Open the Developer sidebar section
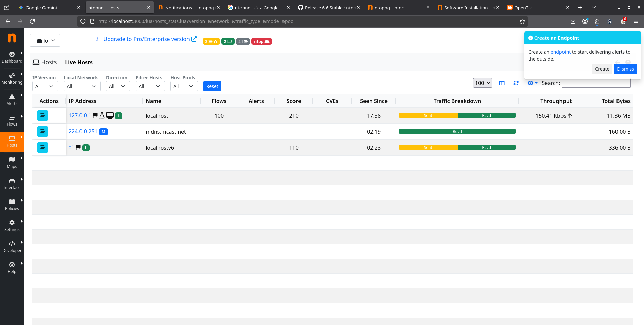Image resolution: width=644 pixels, height=325 pixels. click(x=12, y=247)
